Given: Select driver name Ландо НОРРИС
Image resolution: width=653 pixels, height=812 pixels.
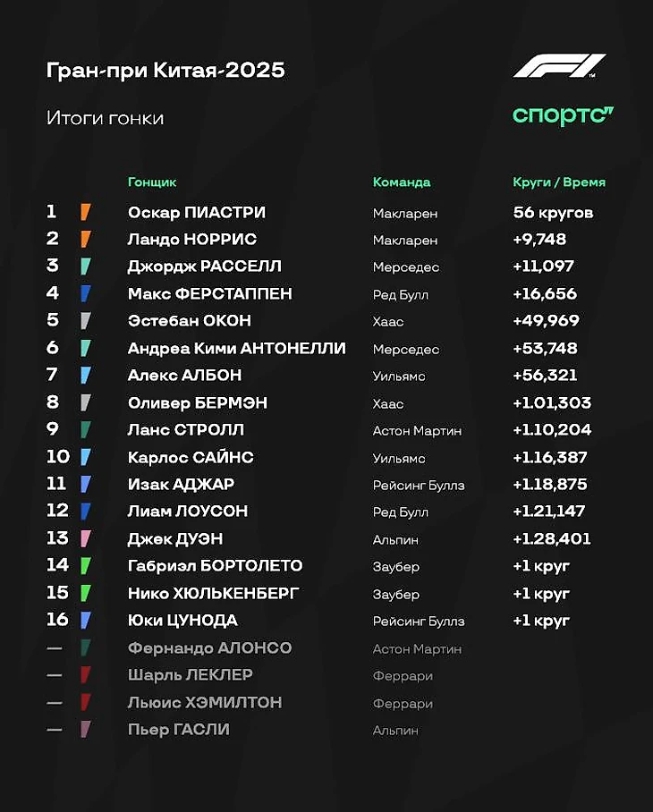Looking at the screenshot, I should [x=192, y=240].
